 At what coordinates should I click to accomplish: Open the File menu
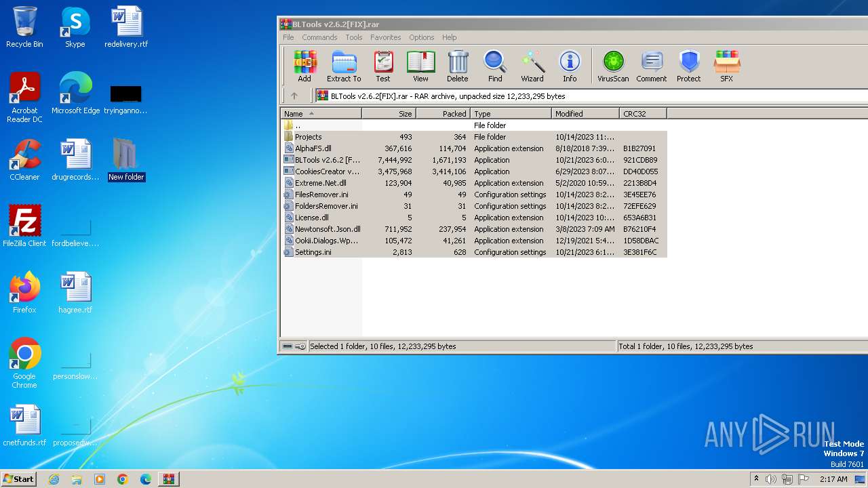coord(288,37)
